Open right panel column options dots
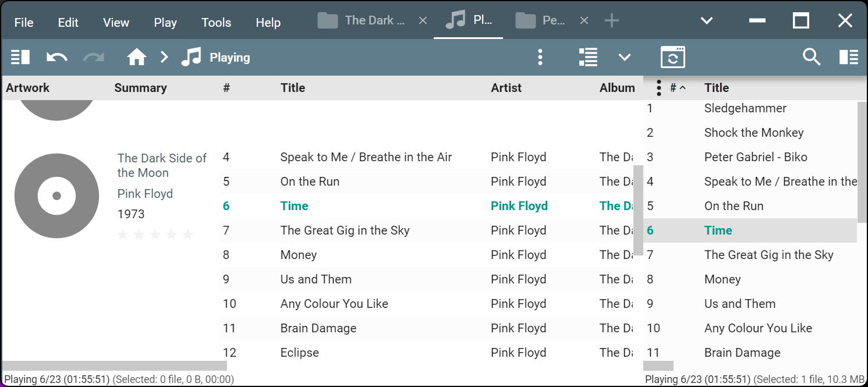The height and width of the screenshot is (387, 868). point(659,88)
